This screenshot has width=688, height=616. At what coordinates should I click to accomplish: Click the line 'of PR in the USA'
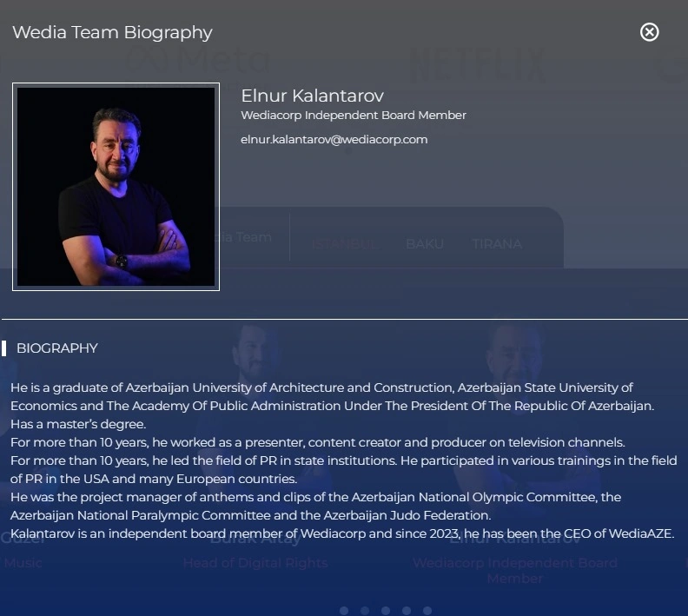point(154,479)
